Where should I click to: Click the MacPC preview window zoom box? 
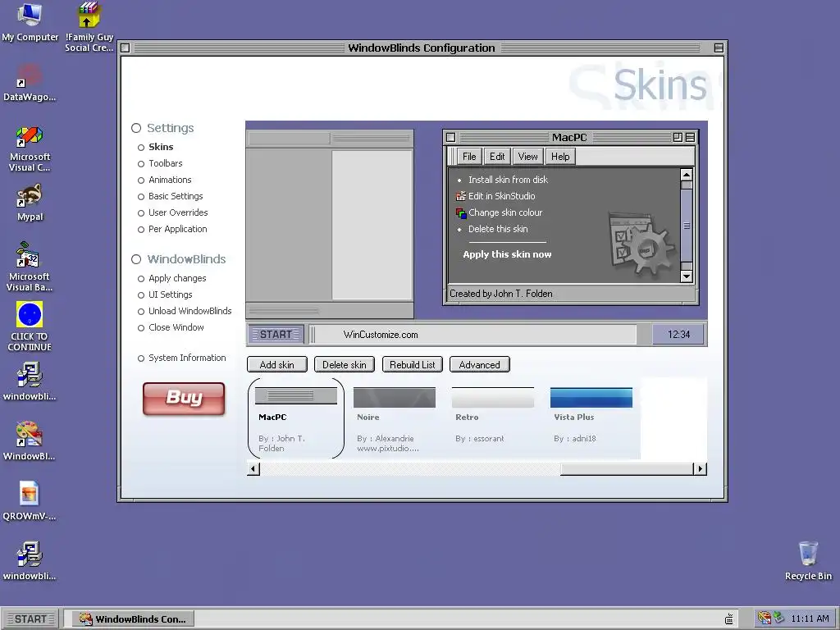coord(678,137)
